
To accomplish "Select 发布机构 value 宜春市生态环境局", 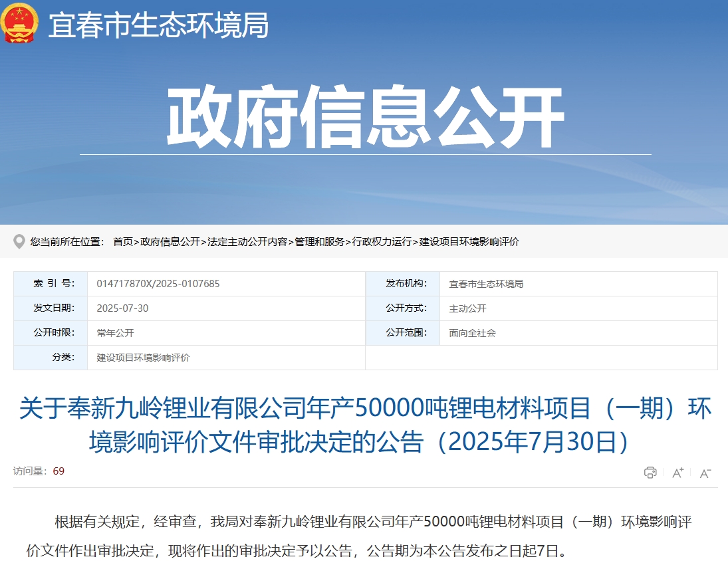I will click(485, 283).
